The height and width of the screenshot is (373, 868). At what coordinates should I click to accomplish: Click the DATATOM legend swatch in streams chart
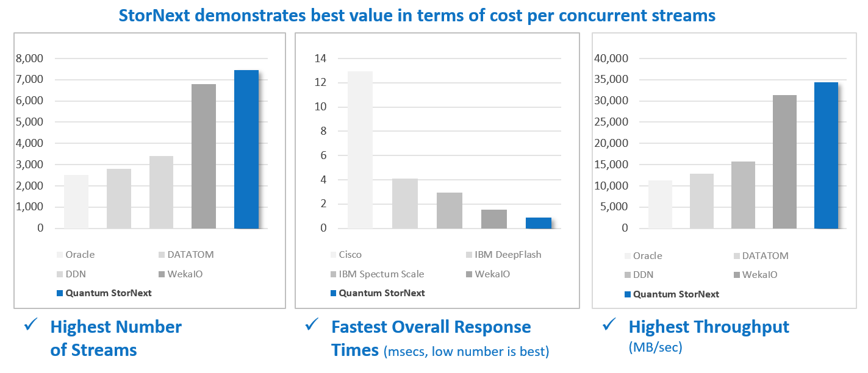tap(162, 255)
